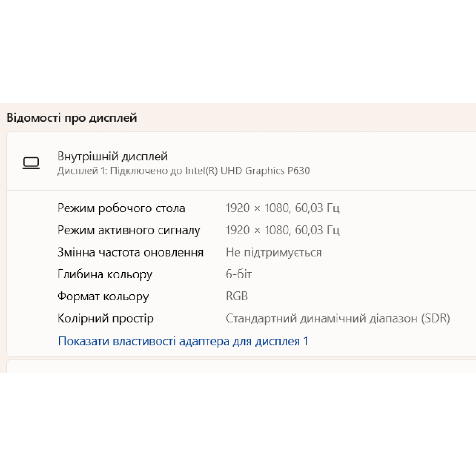Click the Не підтримується status text
476x476 pixels.
click(274, 252)
